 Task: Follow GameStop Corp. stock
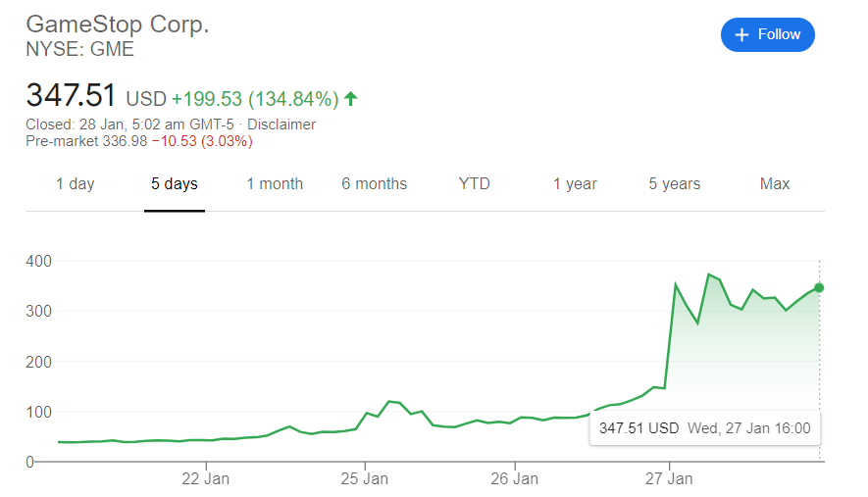767,34
